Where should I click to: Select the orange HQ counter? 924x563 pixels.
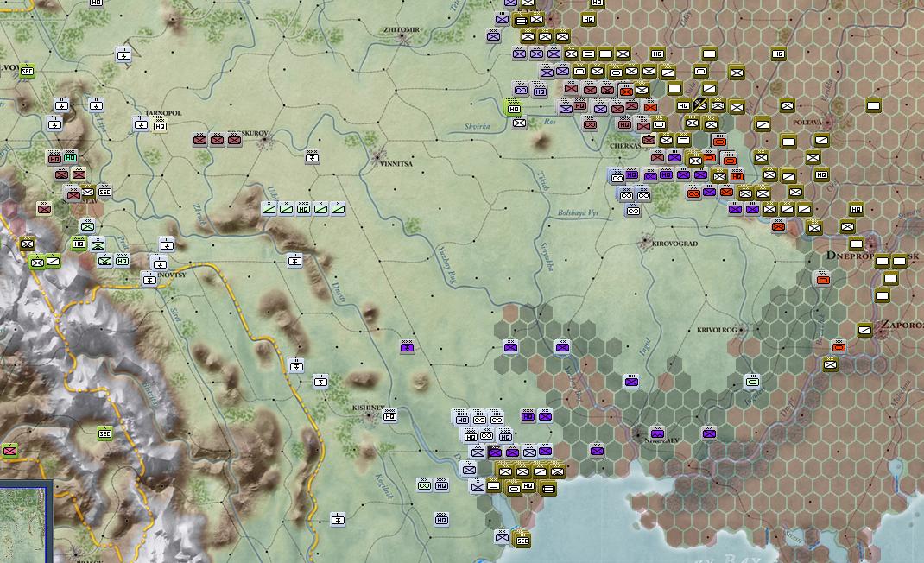point(737,175)
